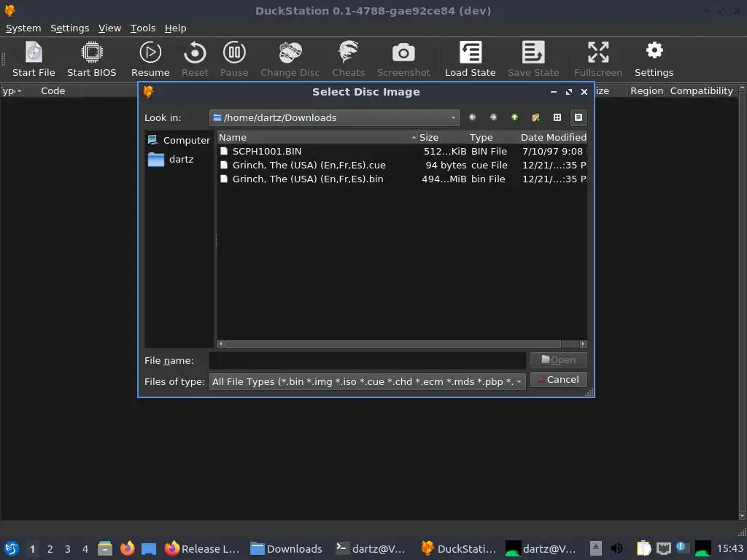Open the Load State toolbar icon
The image size is (747, 560).
coord(471,59)
